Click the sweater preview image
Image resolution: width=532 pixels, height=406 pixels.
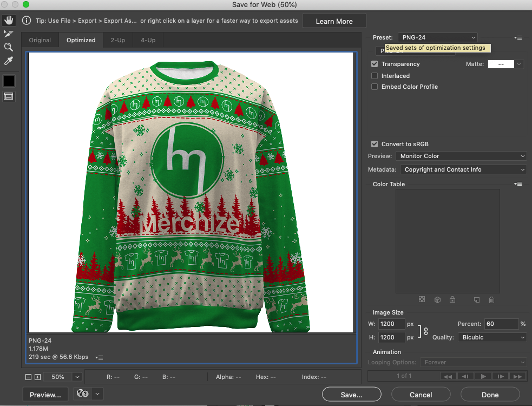(191, 193)
